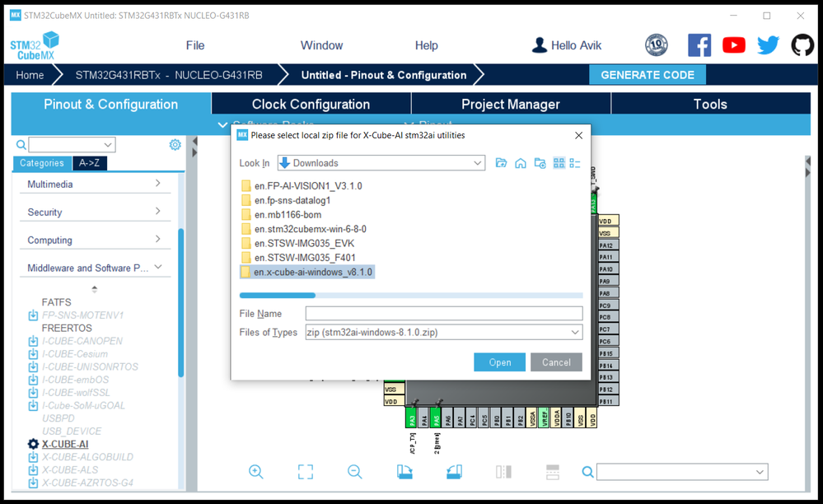Open the category search dropdown
This screenshot has height=504, width=823.
pos(108,145)
